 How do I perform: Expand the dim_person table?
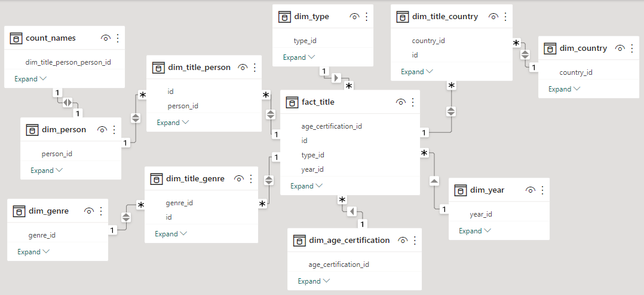click(x=46, y=171)
